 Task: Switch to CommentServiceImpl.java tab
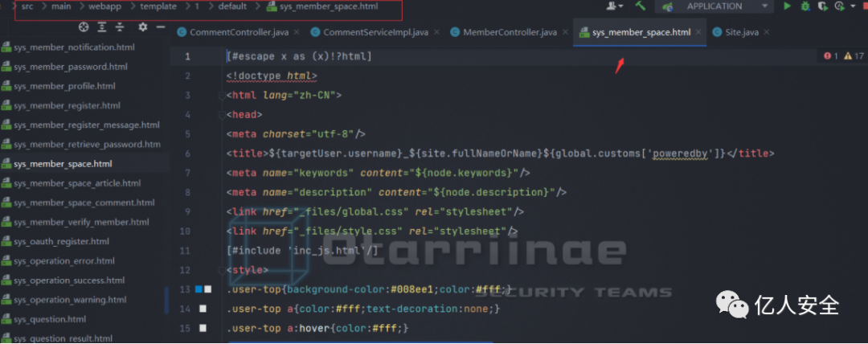[375, 32]
